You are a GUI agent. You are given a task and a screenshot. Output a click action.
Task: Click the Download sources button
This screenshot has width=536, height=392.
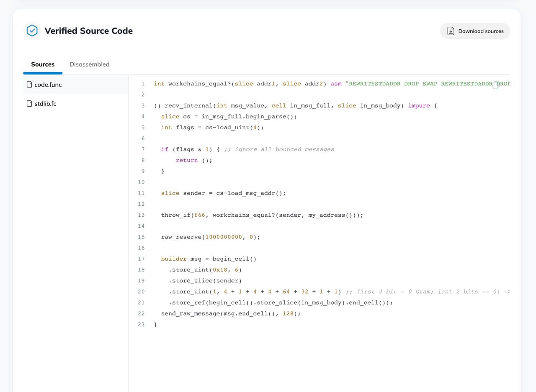click(x=475, y=31)
